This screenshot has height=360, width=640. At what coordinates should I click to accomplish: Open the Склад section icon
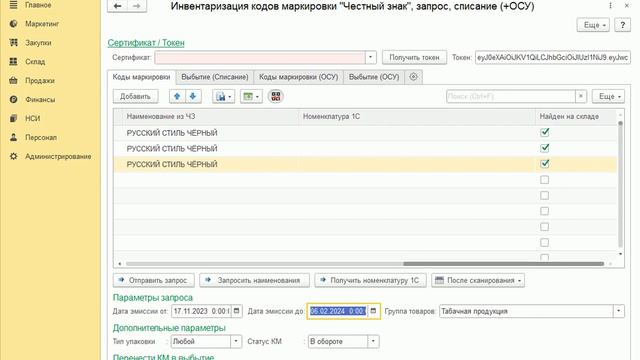point(13,61)
